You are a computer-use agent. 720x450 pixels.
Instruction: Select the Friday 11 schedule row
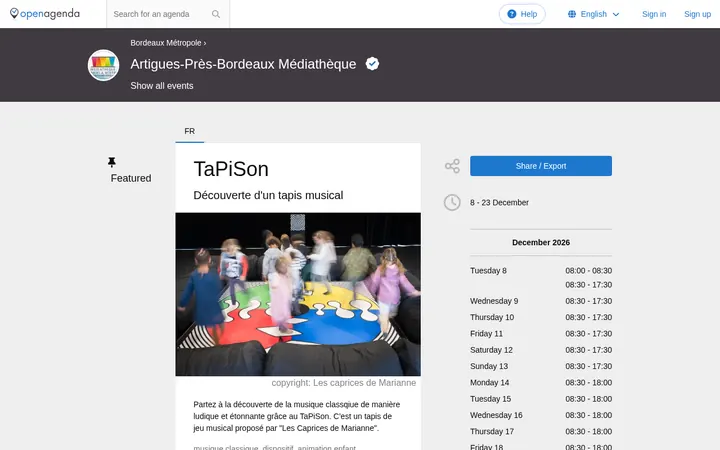pos(541,334)
